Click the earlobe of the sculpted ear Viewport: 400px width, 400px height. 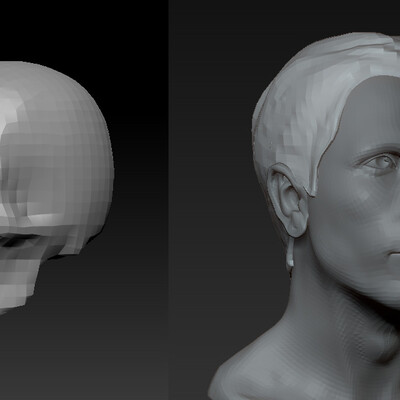point(295,227)
